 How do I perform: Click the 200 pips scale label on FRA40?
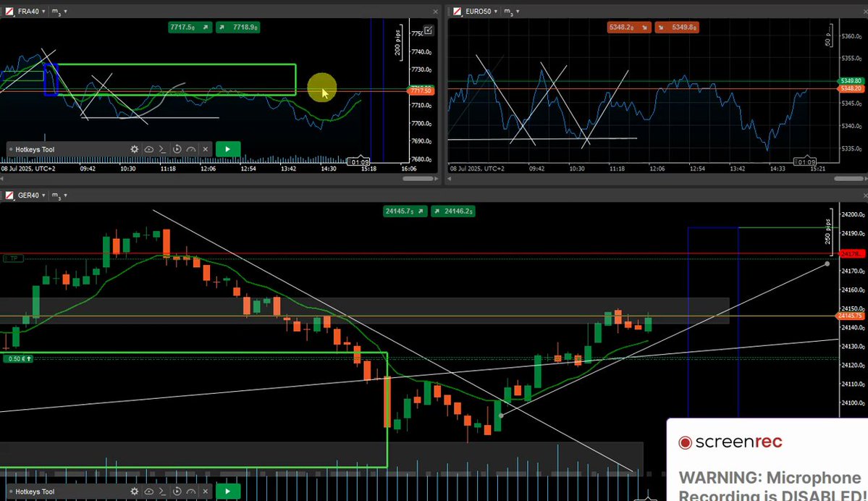point(397,42)
